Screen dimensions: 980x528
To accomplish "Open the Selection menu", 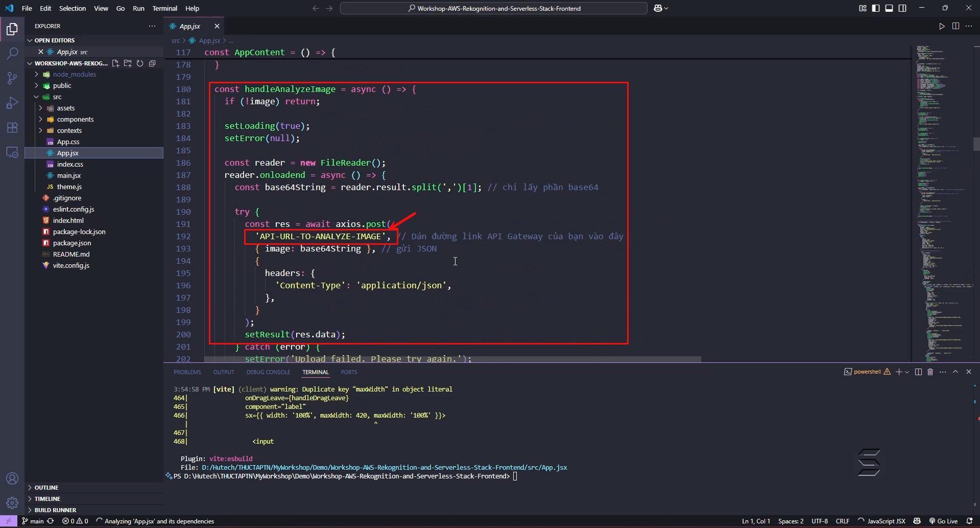I will coord(73,8).
